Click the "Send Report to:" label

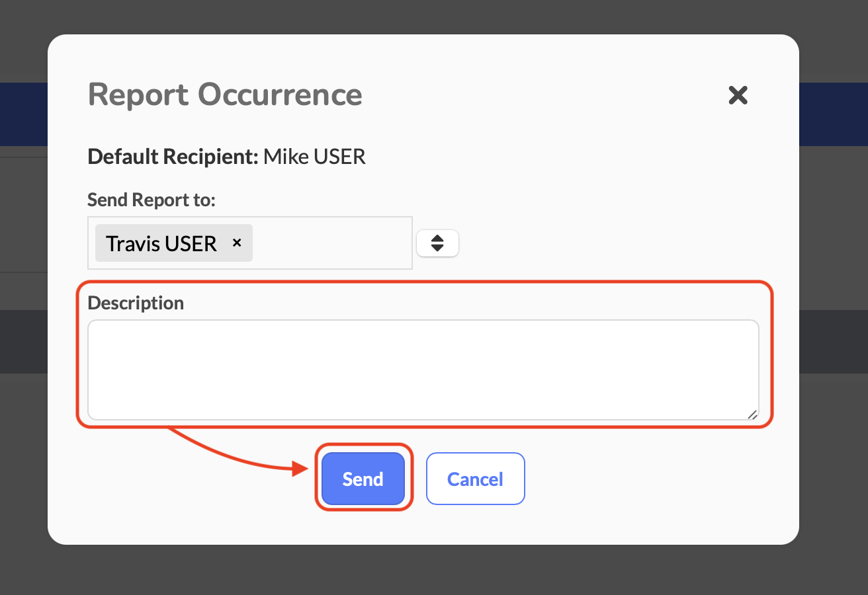pos(152,199)
